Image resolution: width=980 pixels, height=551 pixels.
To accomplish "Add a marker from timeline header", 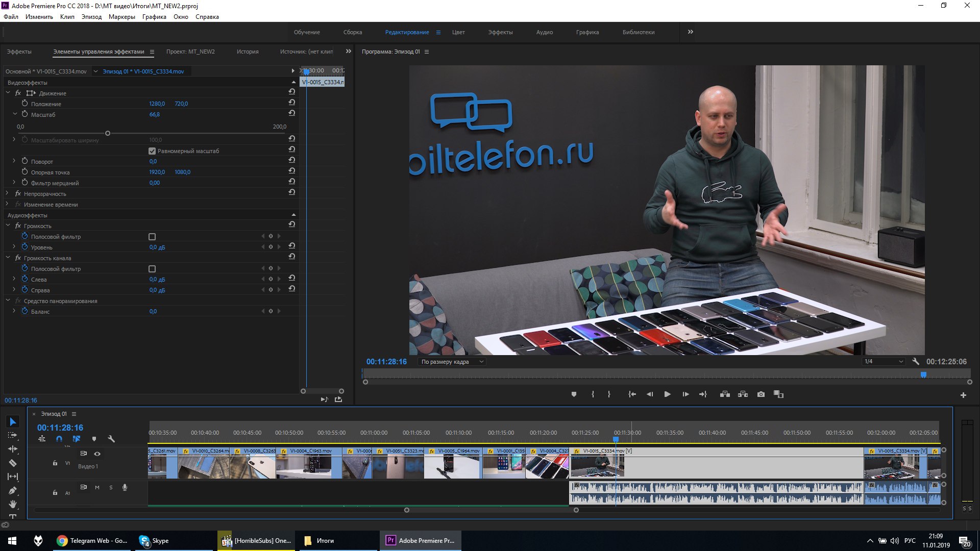I will (94, 439).
